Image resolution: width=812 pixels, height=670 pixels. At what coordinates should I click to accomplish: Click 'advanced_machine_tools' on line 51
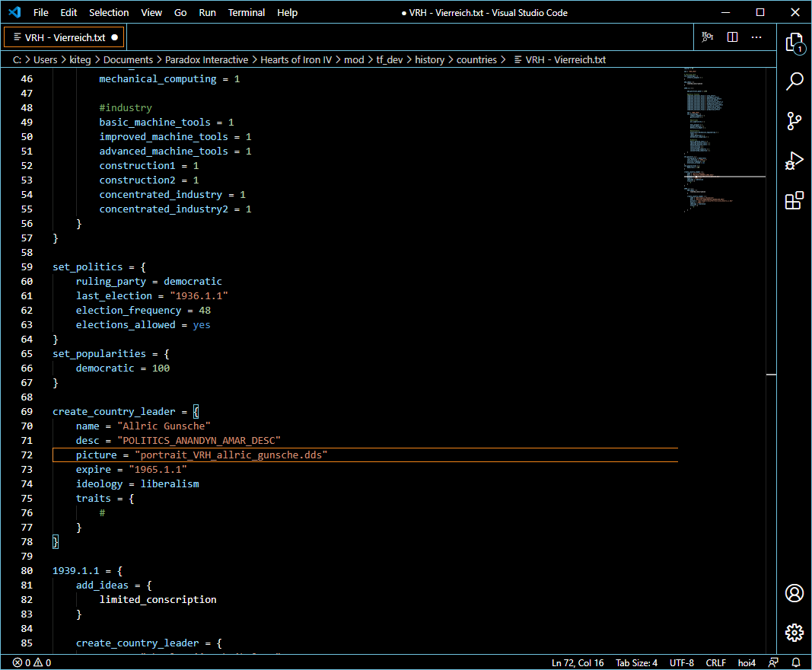(x=164, y=152)
